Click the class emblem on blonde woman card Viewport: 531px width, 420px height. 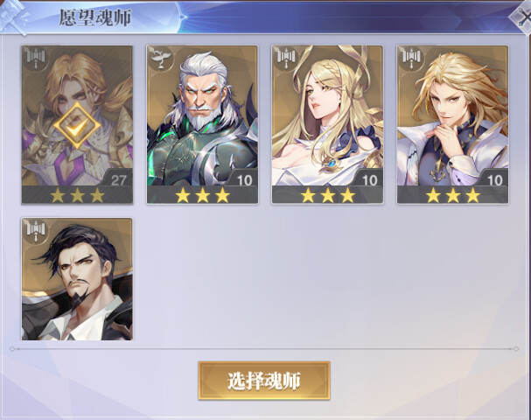coord(287,59)
